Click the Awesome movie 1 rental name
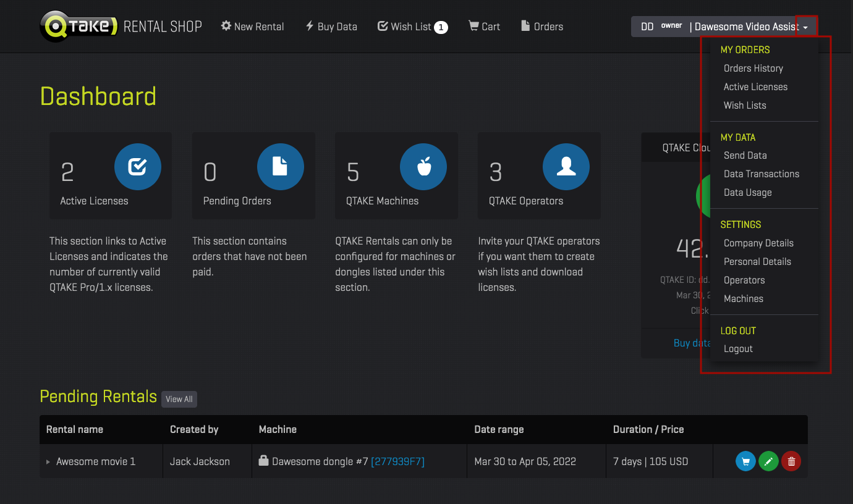Image resolution: width=853 pixels, height=504 pixels. coord(96,461)
